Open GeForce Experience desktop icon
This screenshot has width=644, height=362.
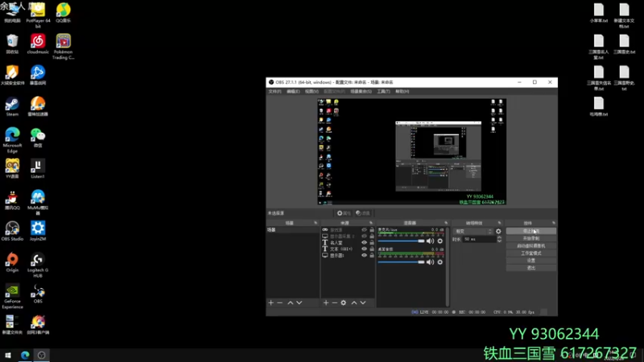click(x=12, y=296)
